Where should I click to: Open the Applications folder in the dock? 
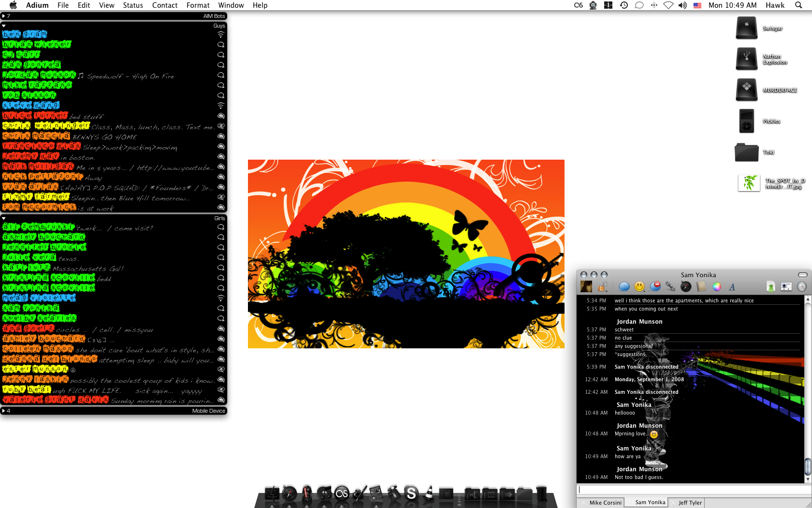(x=472, y=493)
